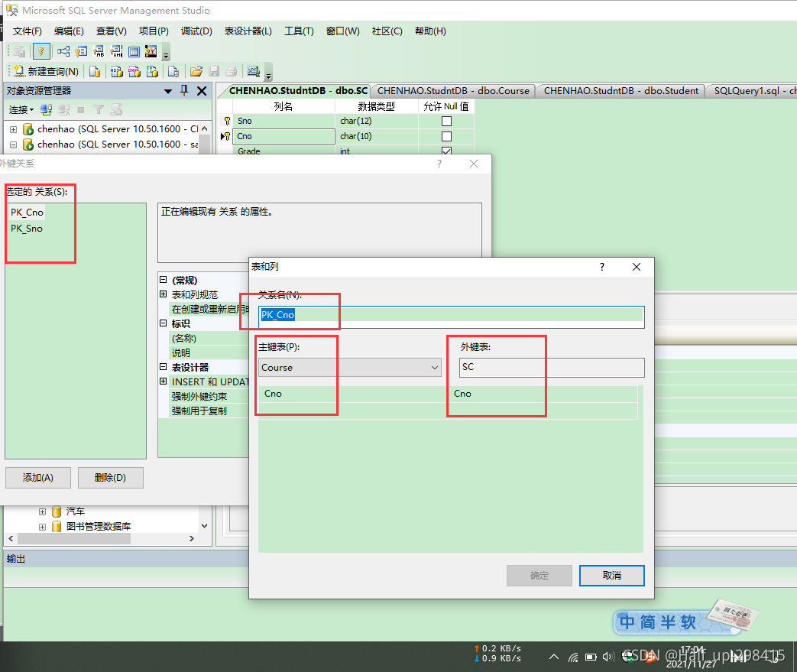
Task: Click the 确定 button in 表和列 dialog
Action: 539,576
